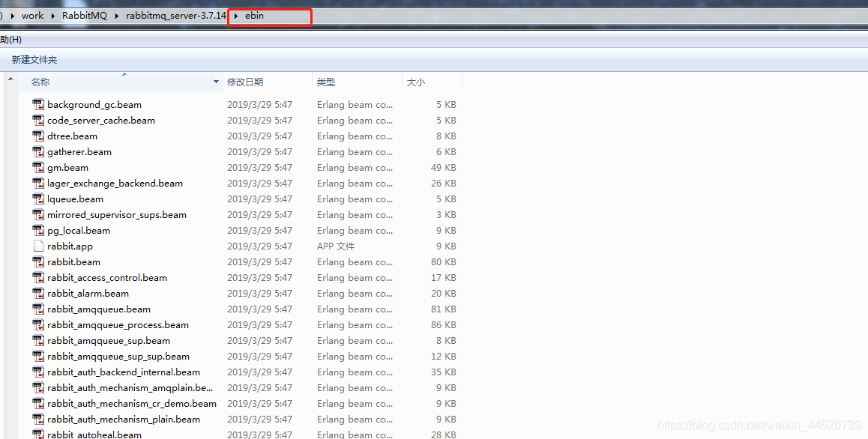This screenshot has height=439, width=868.
Task: Go to the rabbitmq_server-3.7.14 breadcrumb folder
Action: [x=176, y=16]
